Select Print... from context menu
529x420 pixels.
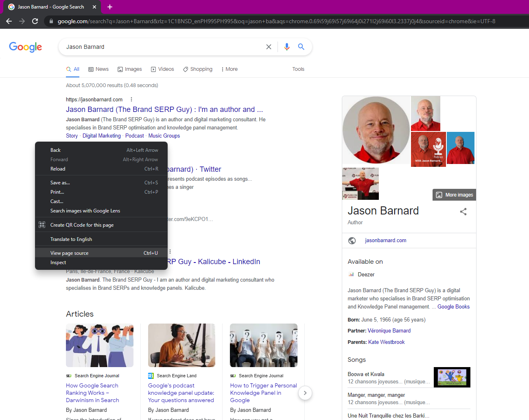101,192
